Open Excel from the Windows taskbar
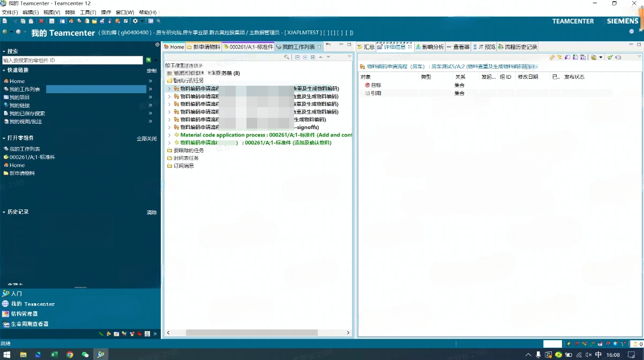 point(54,355)
